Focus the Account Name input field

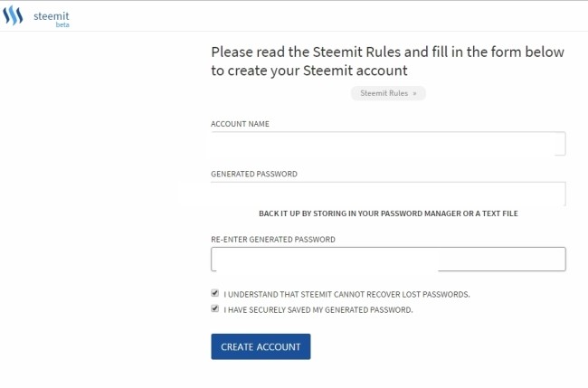[x=387, y=144]
